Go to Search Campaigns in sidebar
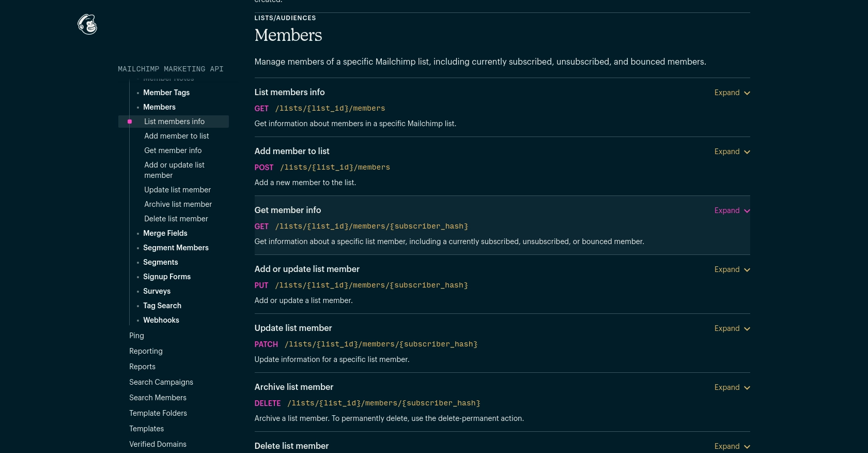Image resolution: width=868 pixels, height=453 pixels. [x=161, y=382]
